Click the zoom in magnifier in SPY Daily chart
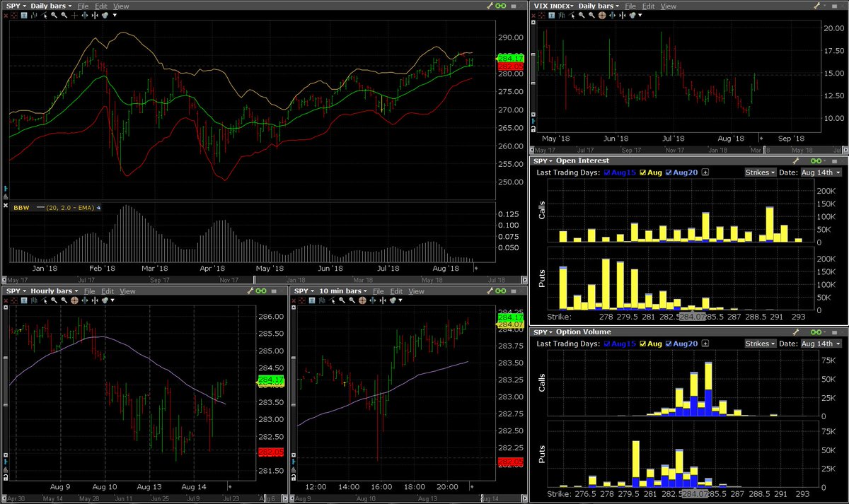 (x=54, y=16)
